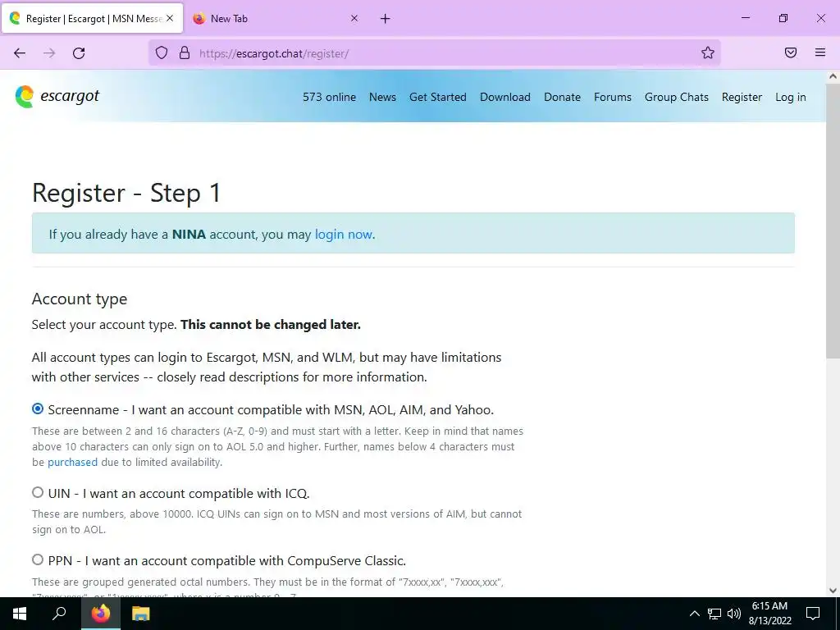This screenshot has height=630, width=840.
Task: Click the address bar URL field
Action: (x=434, y=53)
